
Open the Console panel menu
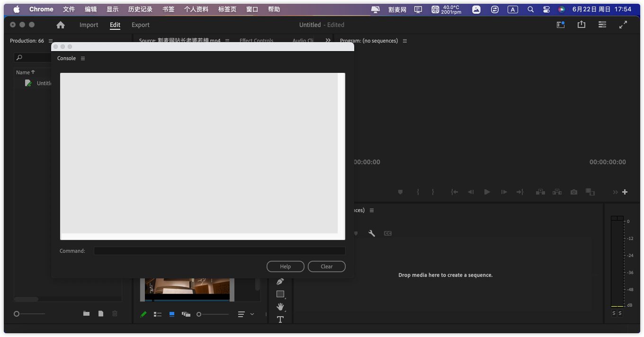[x=83, y=58]
